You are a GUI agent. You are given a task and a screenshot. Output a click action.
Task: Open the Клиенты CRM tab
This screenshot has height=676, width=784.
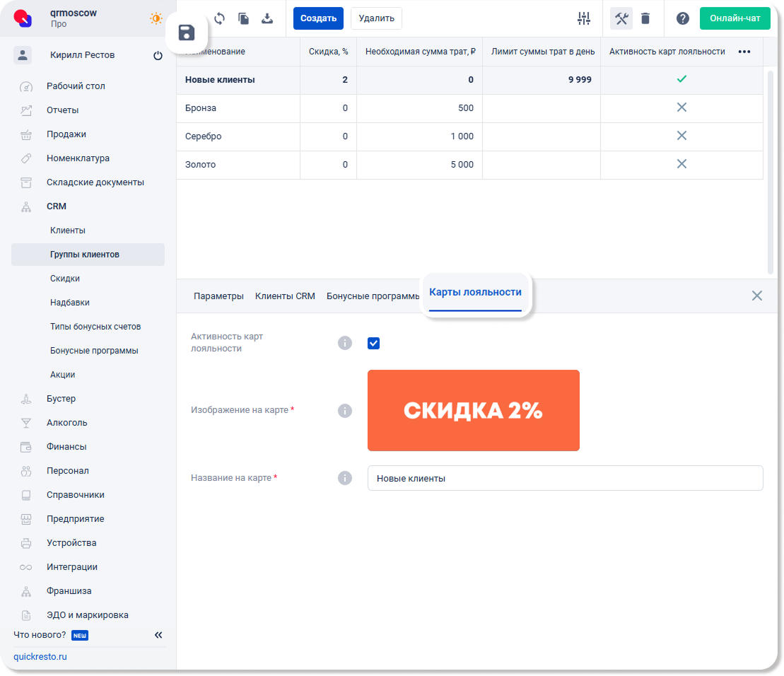285,296
